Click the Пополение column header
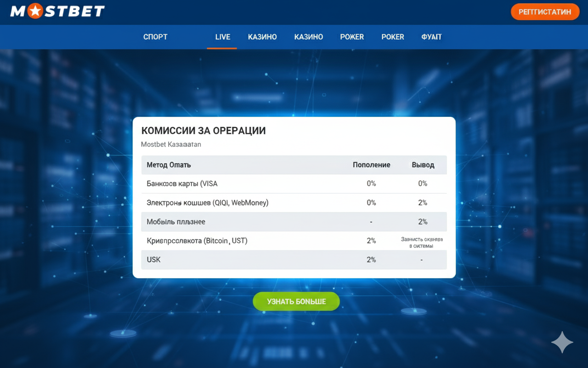This screenshot has width=588, height=368. 371,165
